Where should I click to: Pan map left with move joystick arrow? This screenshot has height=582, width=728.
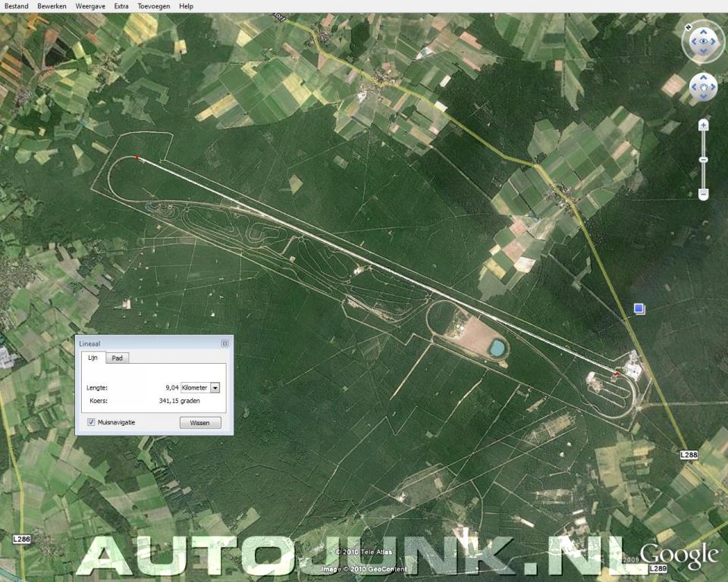coord(694,89)
